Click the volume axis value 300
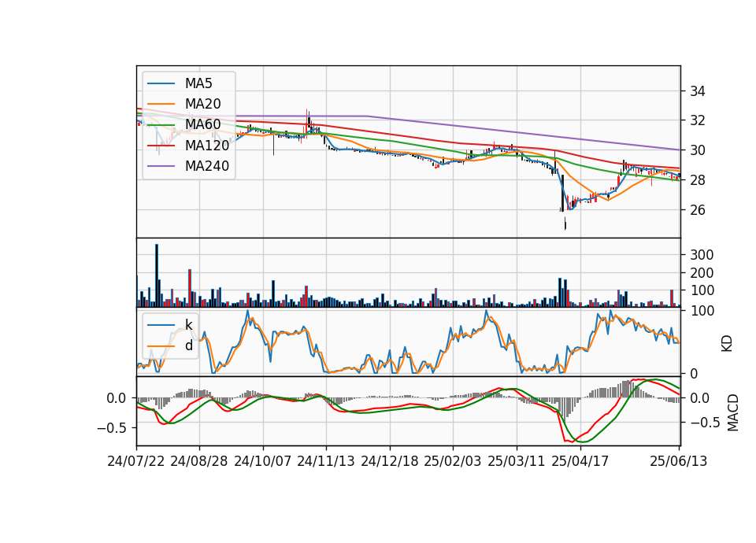The height and width of the screenshot is (543, 756). tap(702, 255)
